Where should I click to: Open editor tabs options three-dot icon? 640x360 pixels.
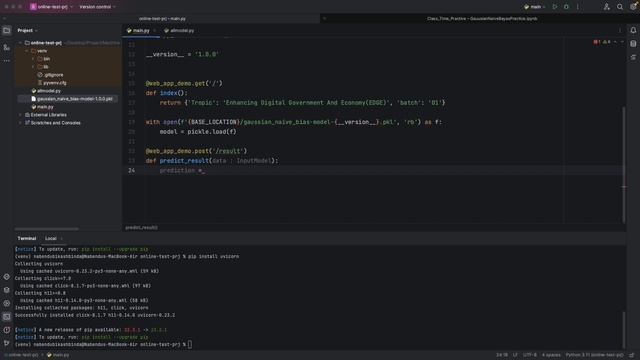coord(620,31)
